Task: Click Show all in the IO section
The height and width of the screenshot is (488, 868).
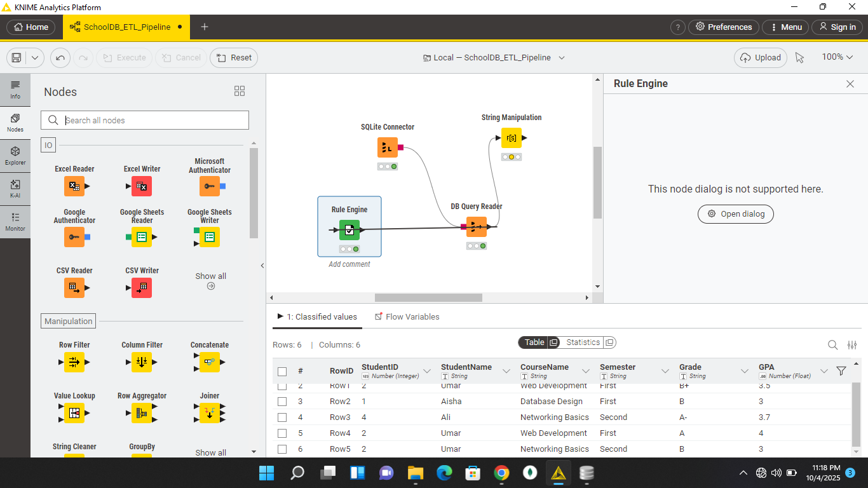Action: click(x=210, y=281)
